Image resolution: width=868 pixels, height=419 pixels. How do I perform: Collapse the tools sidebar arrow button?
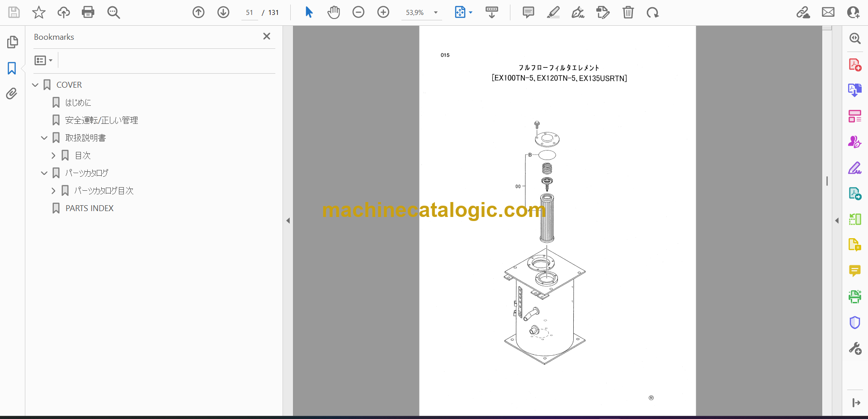pos(856,403)
